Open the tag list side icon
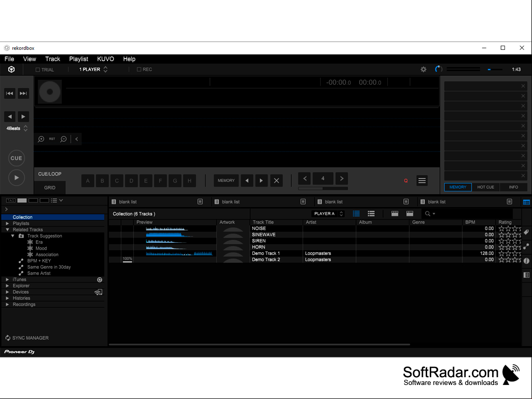Screen dimensions: 532x399 pyautogui.click(x=526, y=232)
